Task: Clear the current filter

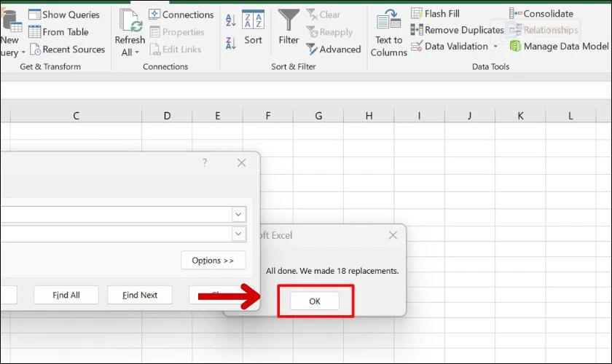Action: pos(323,15)
